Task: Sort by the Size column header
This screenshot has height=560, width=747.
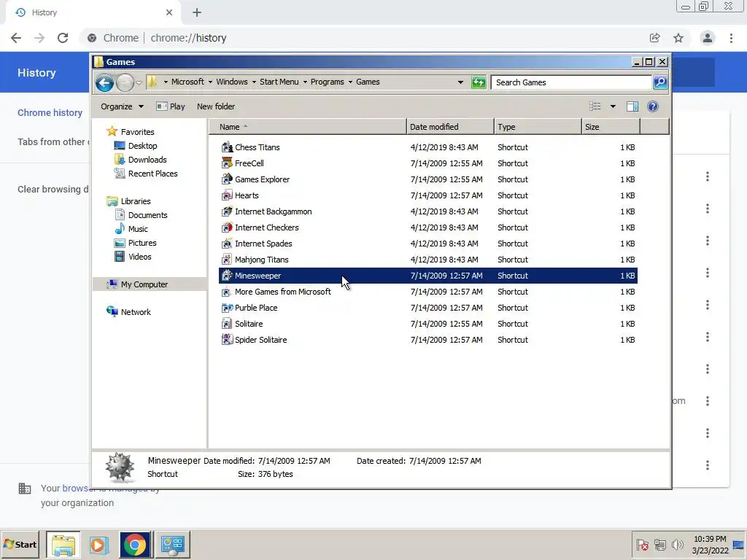Action: (x=611, y=127)
